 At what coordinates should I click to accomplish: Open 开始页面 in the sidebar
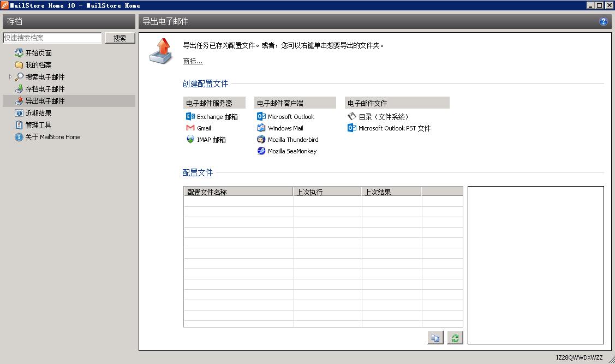pos(38,53)
